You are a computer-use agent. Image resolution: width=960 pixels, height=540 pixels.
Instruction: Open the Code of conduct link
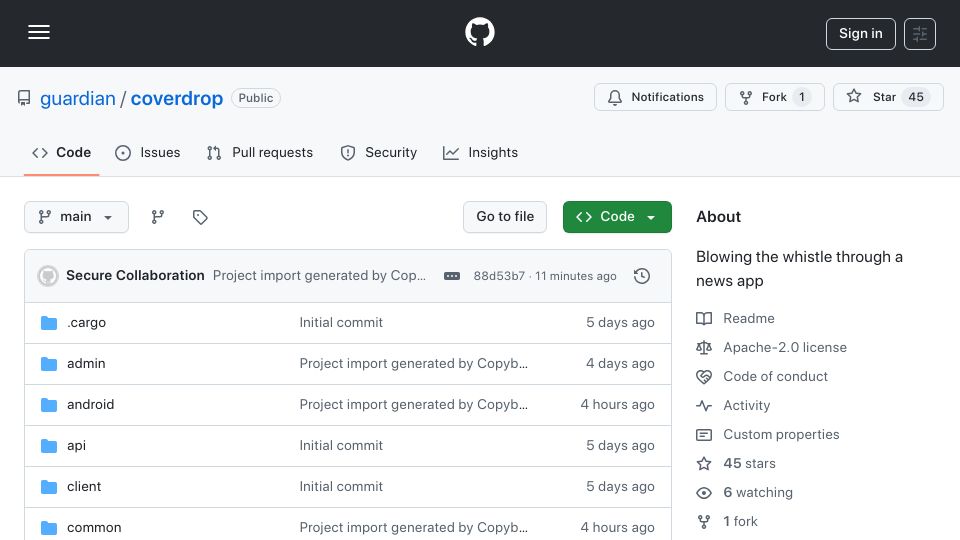coord(775,377)
